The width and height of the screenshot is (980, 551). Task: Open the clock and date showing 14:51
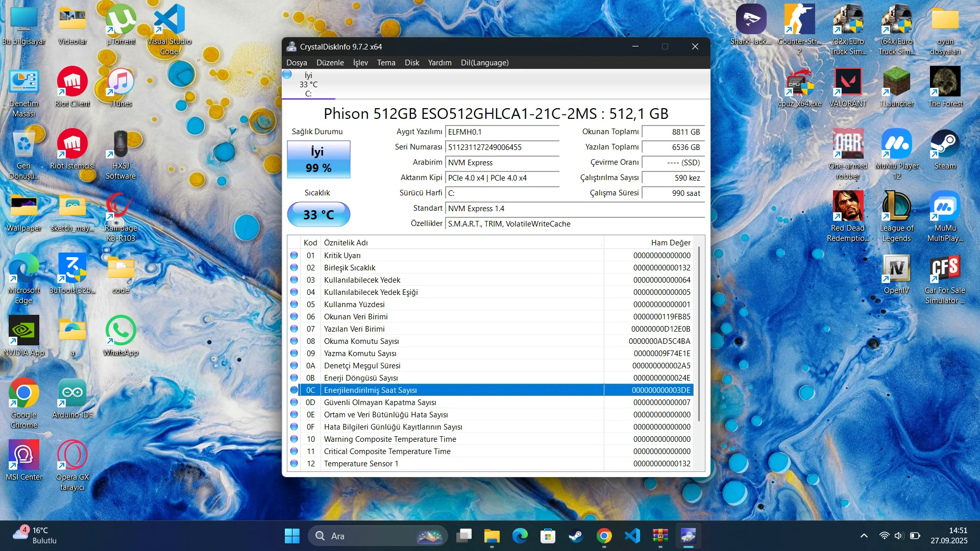pyautogui.click(x=949, y=536)
